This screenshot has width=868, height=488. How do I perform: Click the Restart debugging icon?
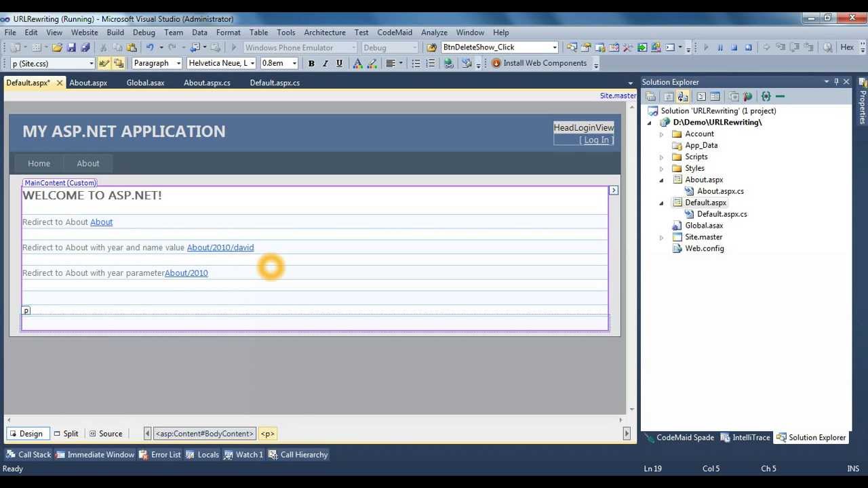(749, 47)
